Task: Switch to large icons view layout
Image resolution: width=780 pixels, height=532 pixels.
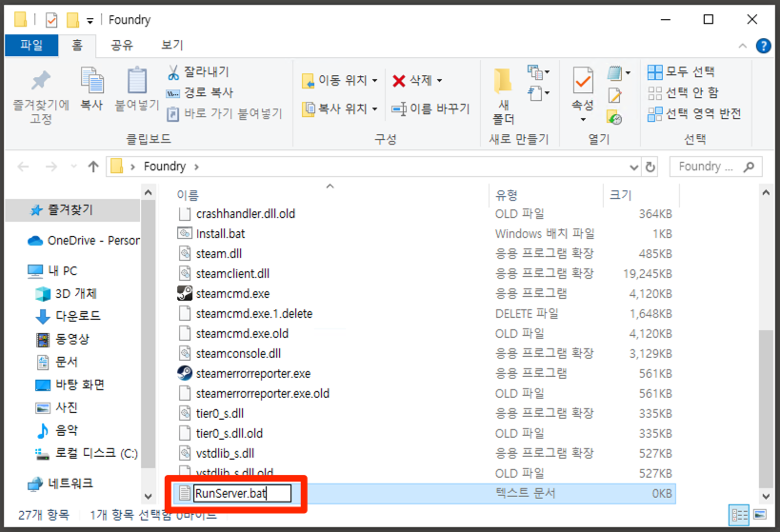Action: point(760,515)
